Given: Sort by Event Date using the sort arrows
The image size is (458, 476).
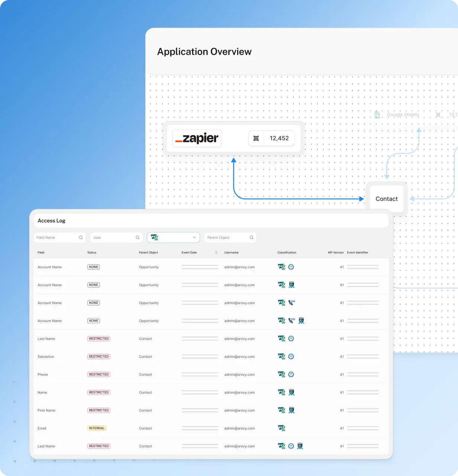Looking at the screenshot, I should (x=216, y=253).
